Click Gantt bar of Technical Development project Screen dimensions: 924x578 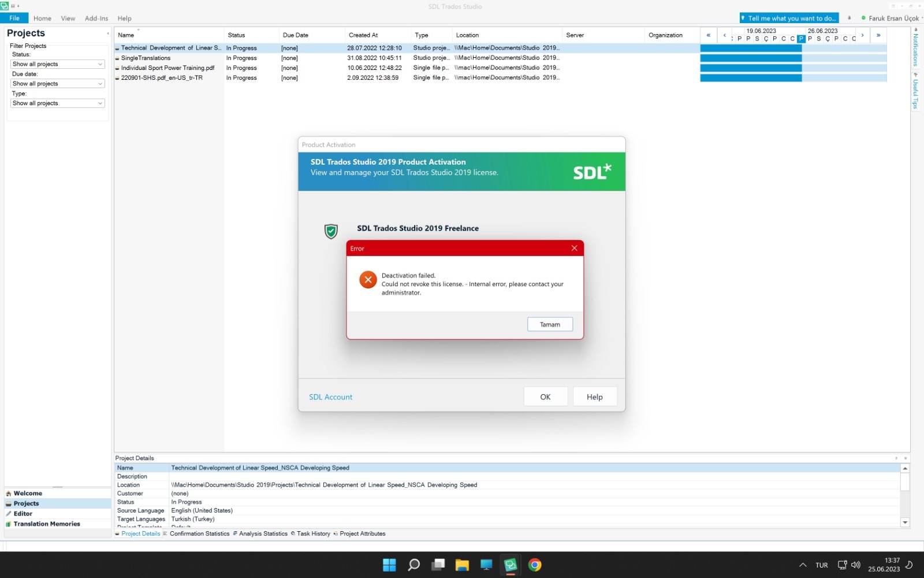pyautogui.click(x=751, y=49)
